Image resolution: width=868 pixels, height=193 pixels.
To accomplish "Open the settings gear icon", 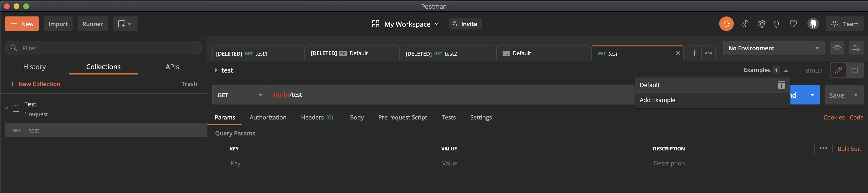I will pos(762,24).
